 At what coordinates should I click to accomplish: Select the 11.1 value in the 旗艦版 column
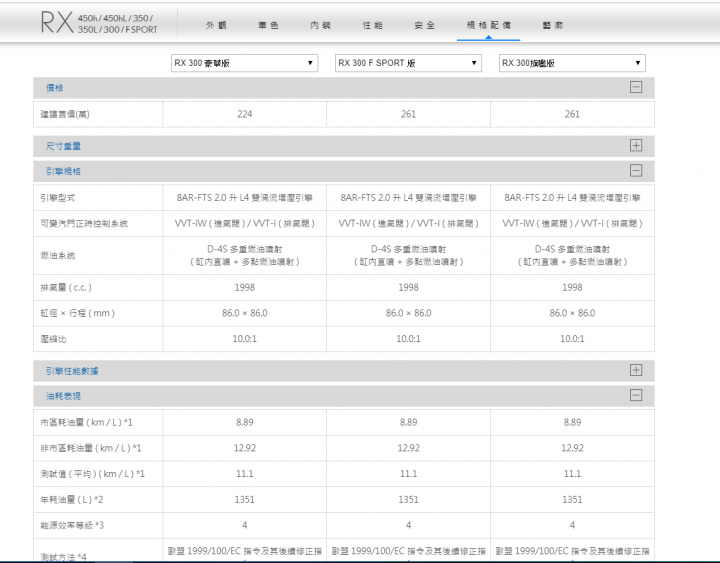572,474
